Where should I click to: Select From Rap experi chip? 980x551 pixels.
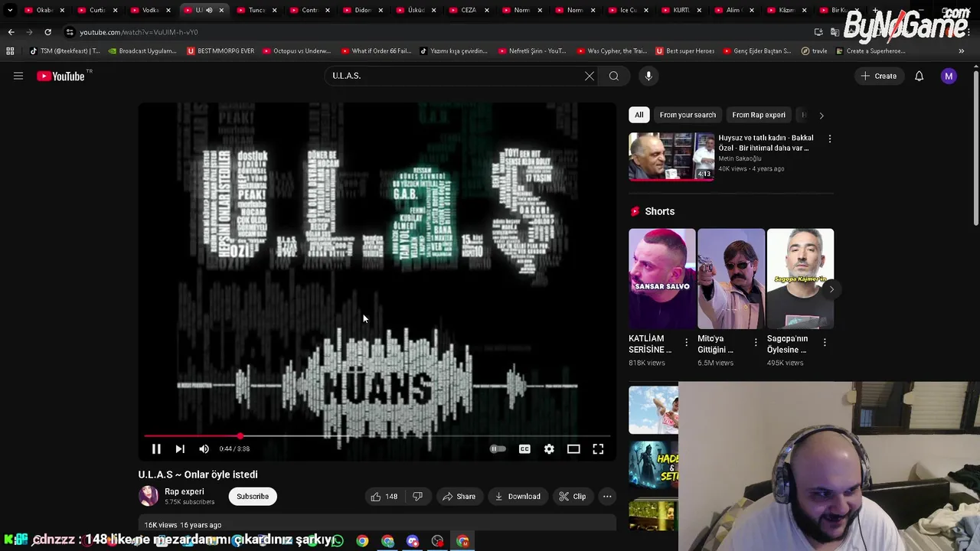tap(759, 115)
